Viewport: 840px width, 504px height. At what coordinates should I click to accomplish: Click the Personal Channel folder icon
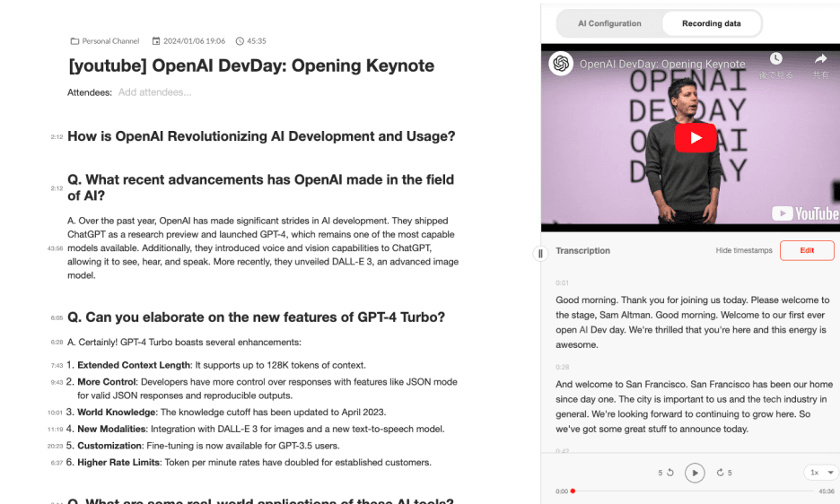coord(74,41)
